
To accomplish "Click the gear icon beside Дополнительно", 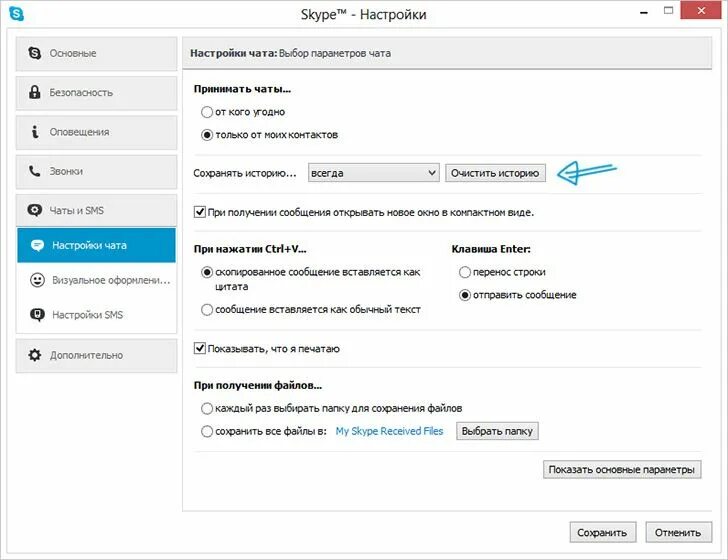I will click(36, 355).
